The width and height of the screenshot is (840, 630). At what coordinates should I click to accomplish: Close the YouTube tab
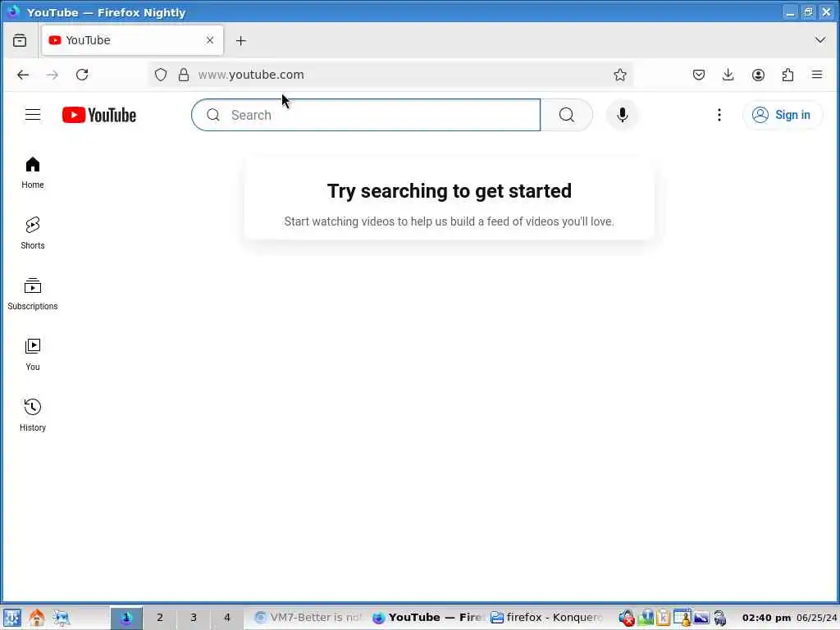click(210, 40)
